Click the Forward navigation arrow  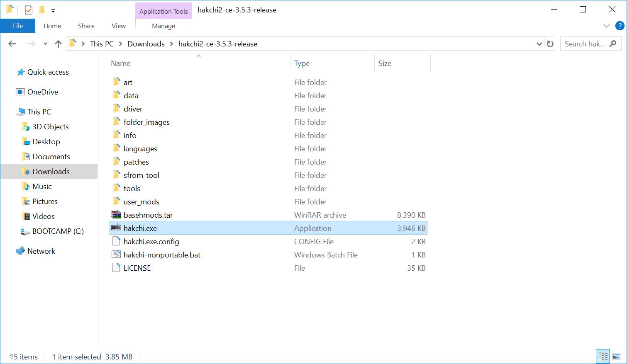tap(31, 44)
